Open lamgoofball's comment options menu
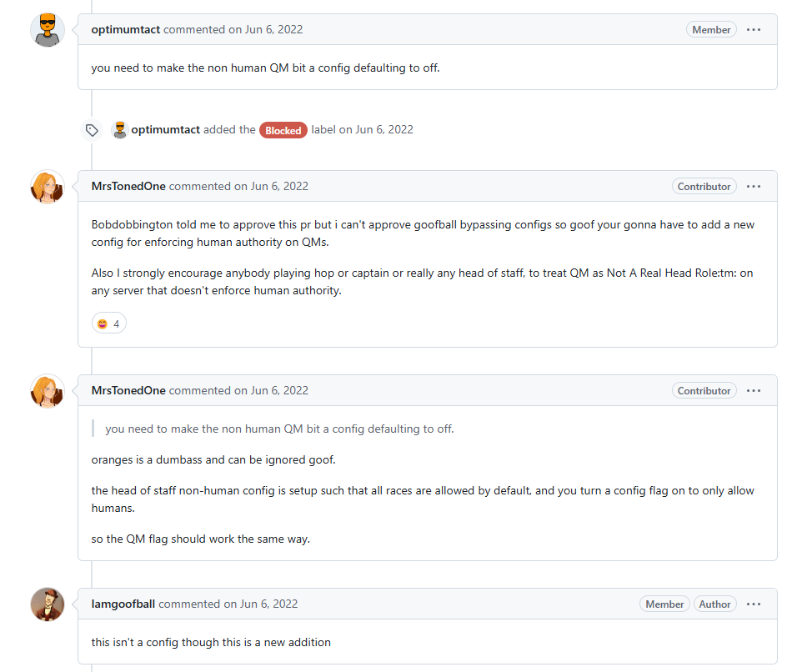The width and height of the screenshot is (807, 672). click(x=754, y=604)
